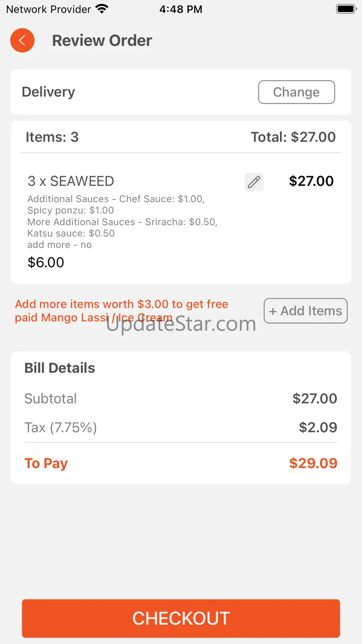Tap the $6.00 unit price

(46, 262)
